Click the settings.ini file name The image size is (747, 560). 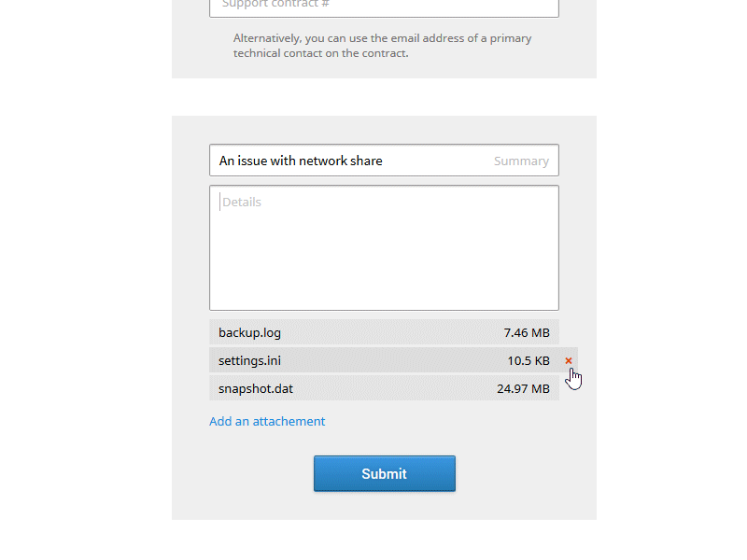[x=249, y=360]
